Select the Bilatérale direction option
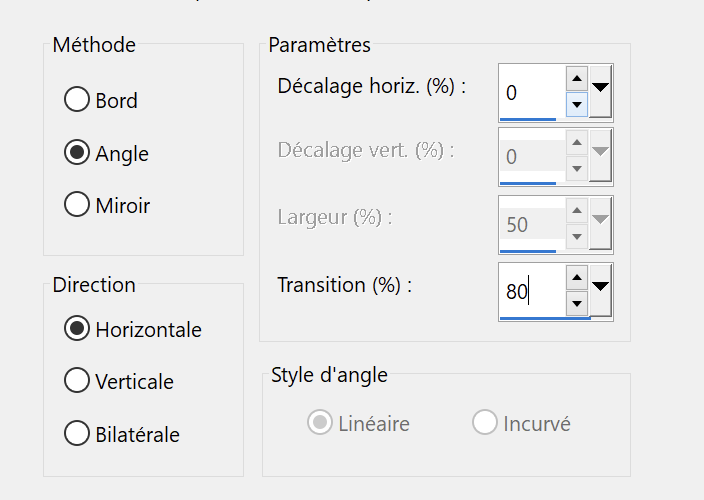 (77, 433)
